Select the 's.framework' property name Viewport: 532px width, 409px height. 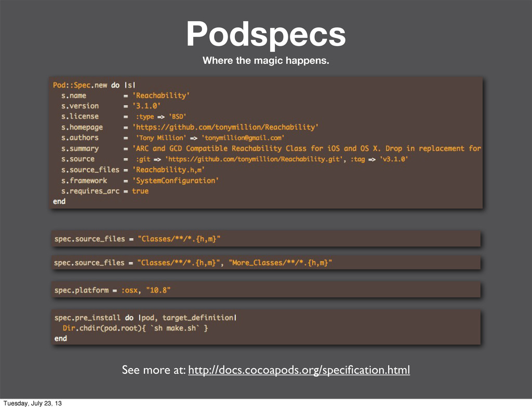pyautogui.click(x=84, y=181)
